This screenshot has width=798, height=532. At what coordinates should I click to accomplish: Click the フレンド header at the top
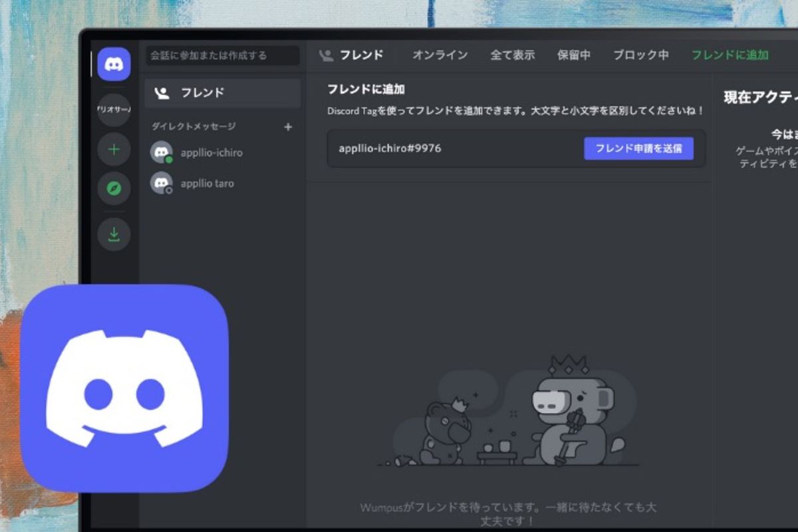pos(351,55)
